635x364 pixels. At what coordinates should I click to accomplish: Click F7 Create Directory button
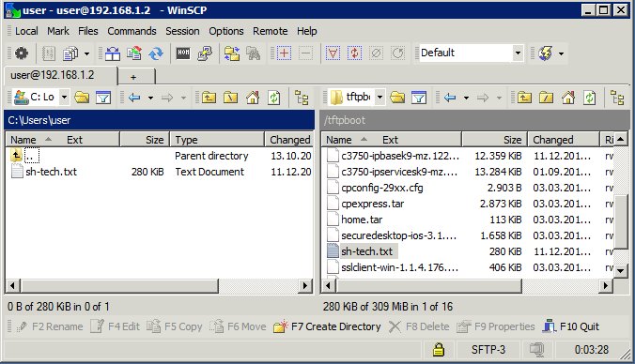pos(327,326)
